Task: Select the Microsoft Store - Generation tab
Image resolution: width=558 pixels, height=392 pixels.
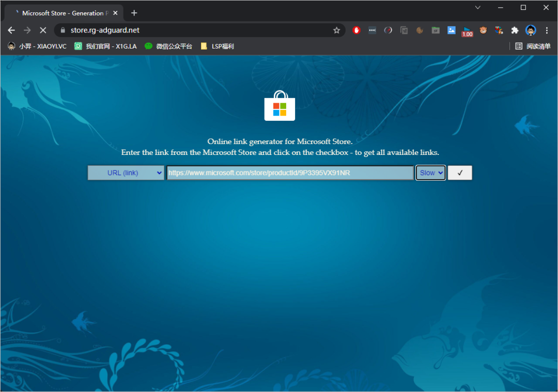Action: coord(64,13)
